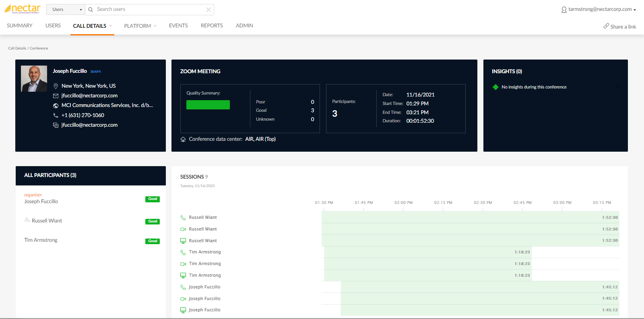The image size is (644, 319).
Task: Click Joseph Fuccillo audio session phone icon
Action: pos(183,287)
